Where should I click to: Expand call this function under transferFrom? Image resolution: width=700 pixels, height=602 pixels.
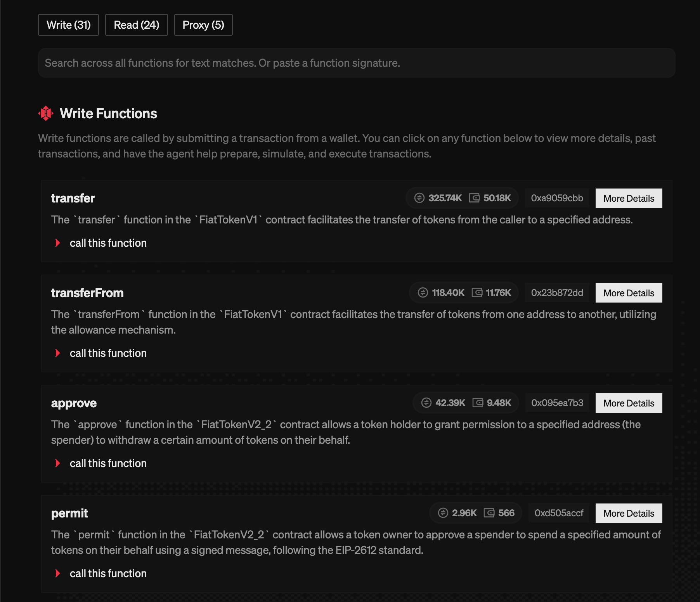pyautogui.click(x=108, y=353)
